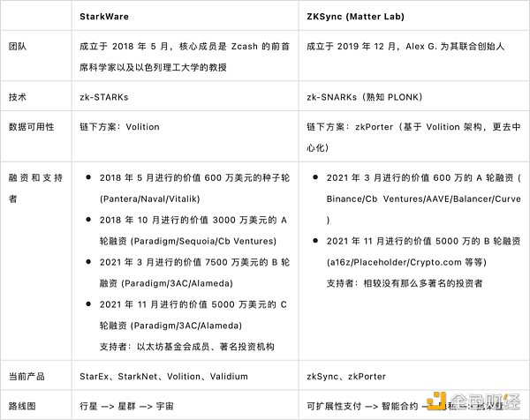Click the ZKSync (Matter Lab) column header

click(355, 17)
